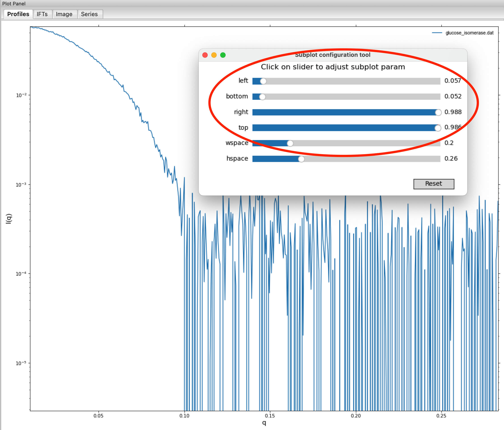Click the Profiles tab

pyautogui.click(x=18, y=14)
